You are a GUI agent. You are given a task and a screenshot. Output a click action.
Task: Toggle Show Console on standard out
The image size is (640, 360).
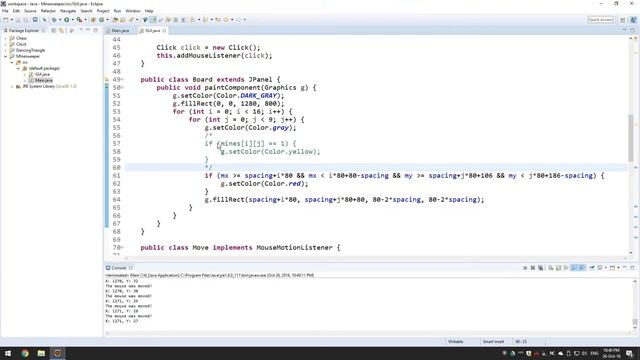pyautogui.click(x=574, y=268)
